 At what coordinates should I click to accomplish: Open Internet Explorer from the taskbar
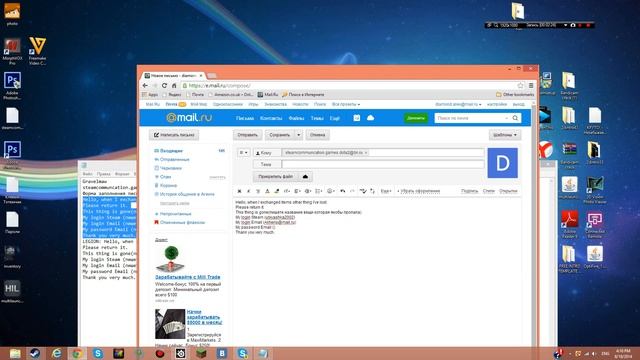[x=56, y=353]
